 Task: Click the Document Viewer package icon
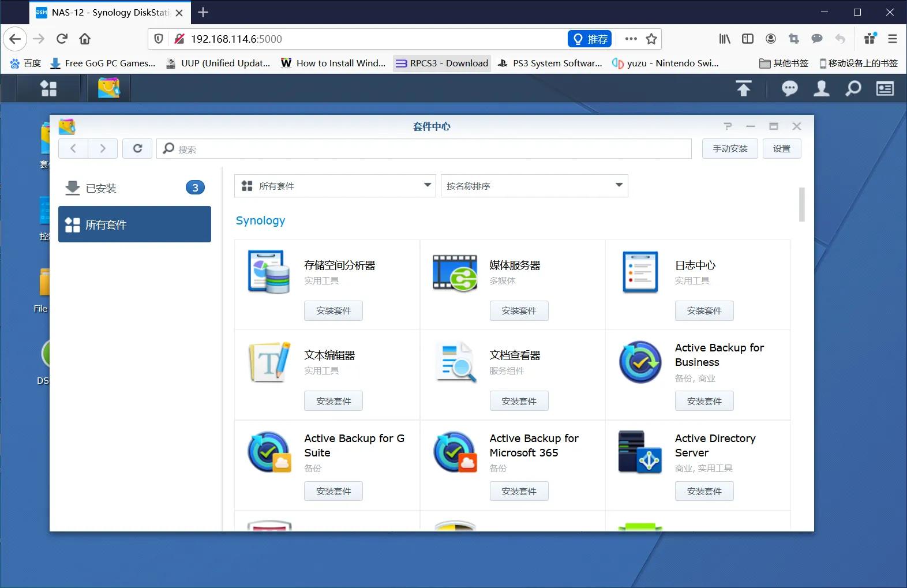pos(456,362)
